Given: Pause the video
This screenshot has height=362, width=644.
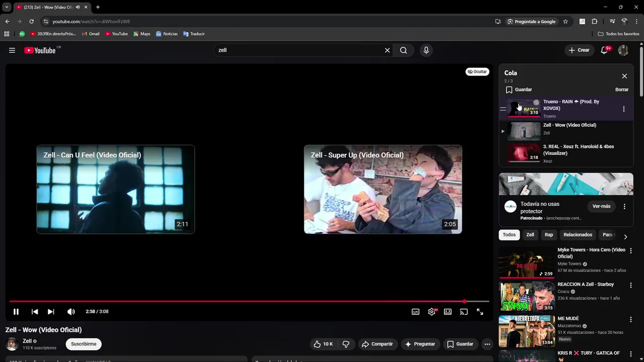Looking at the screenshot, I should 16,312.
